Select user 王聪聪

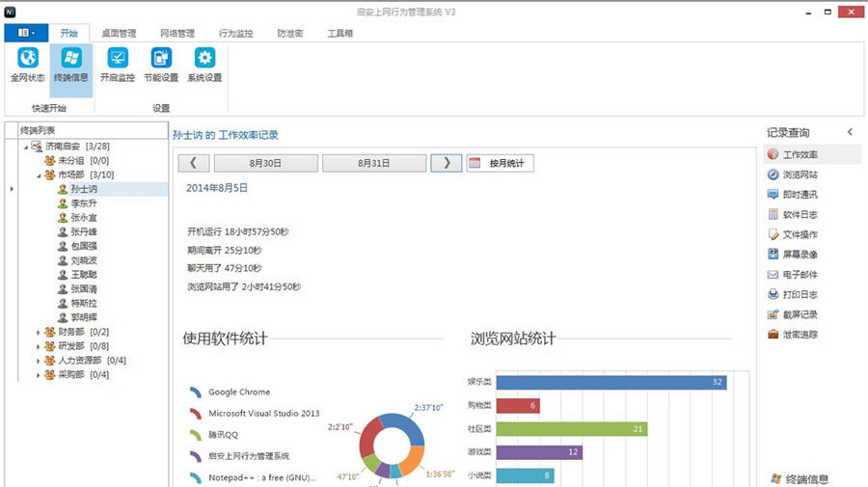point(78,275)
